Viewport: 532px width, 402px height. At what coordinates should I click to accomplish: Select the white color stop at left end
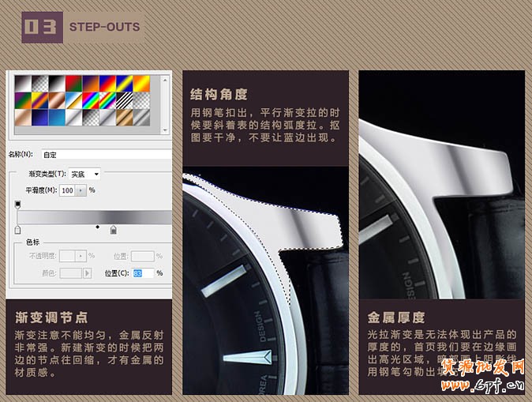17,230
